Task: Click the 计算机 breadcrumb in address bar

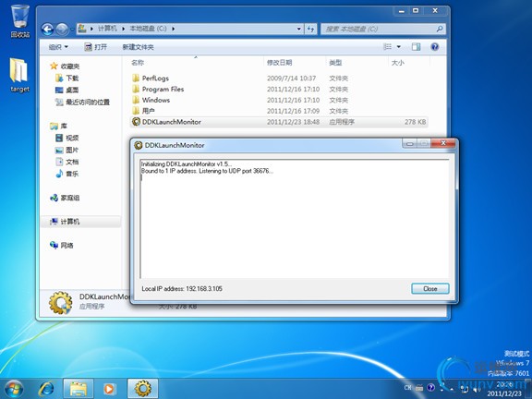Action: (x=107, y=29)
